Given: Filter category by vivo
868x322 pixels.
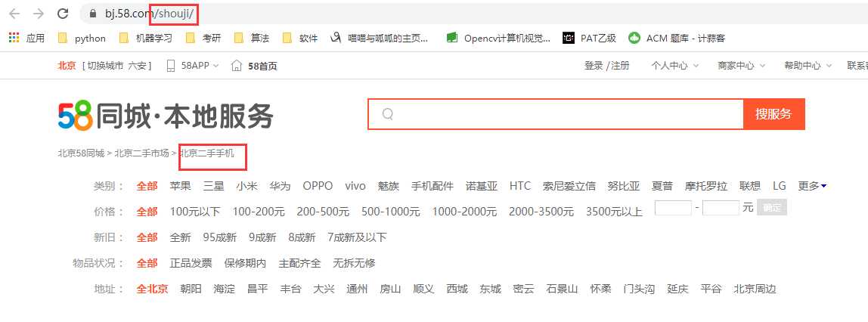Looking at the screenshot, I should pos(355,186).
